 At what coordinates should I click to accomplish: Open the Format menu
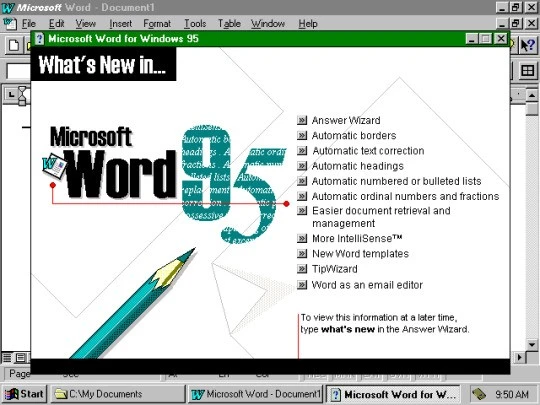click(157, 23)
